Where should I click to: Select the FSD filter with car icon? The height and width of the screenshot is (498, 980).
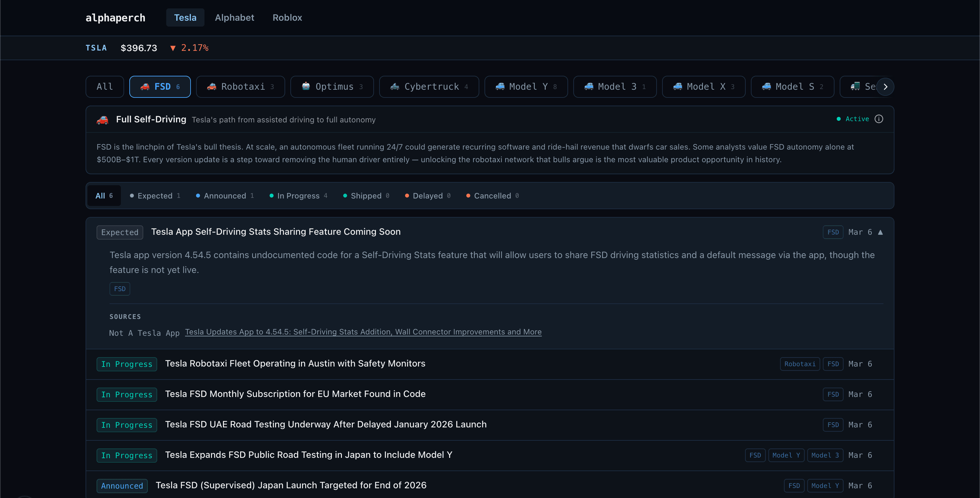click(x=160, y=87)
